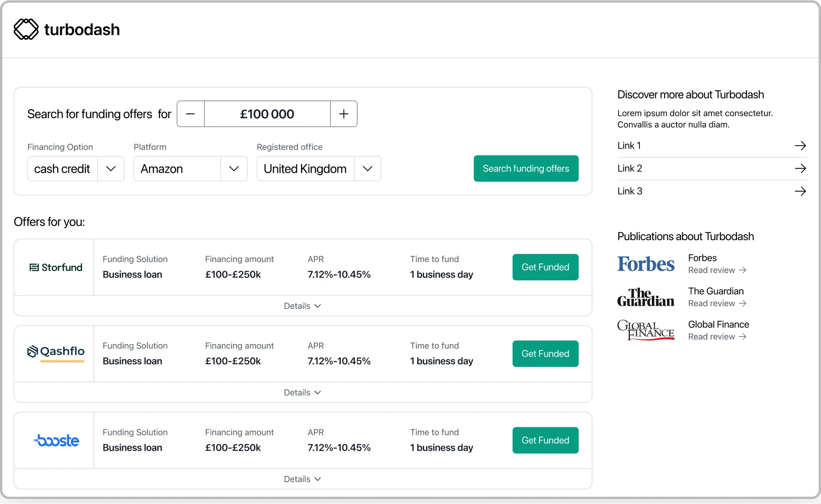Increase the funding amount with the plus stepper

(x=343, y=114)
